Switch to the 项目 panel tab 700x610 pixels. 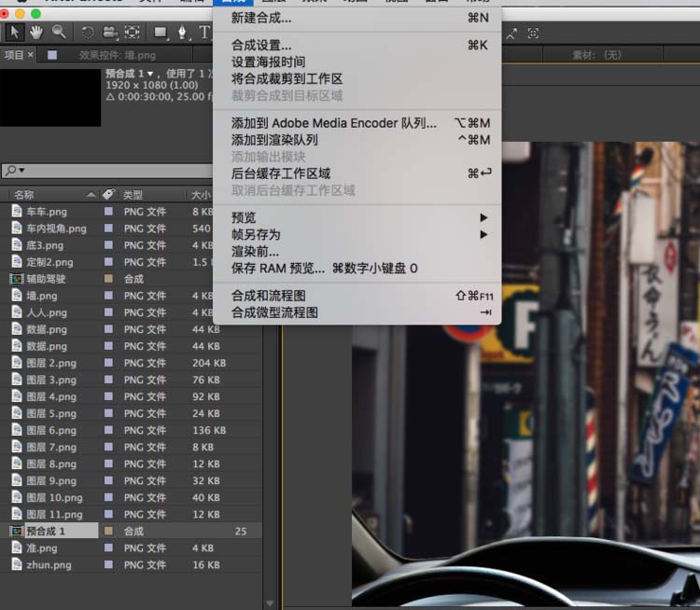(x=14, y=55)
